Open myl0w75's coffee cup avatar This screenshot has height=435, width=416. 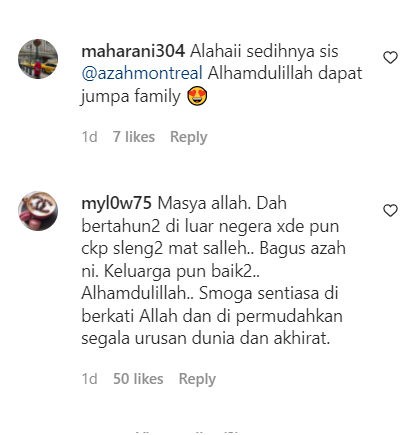coord(38,211)
